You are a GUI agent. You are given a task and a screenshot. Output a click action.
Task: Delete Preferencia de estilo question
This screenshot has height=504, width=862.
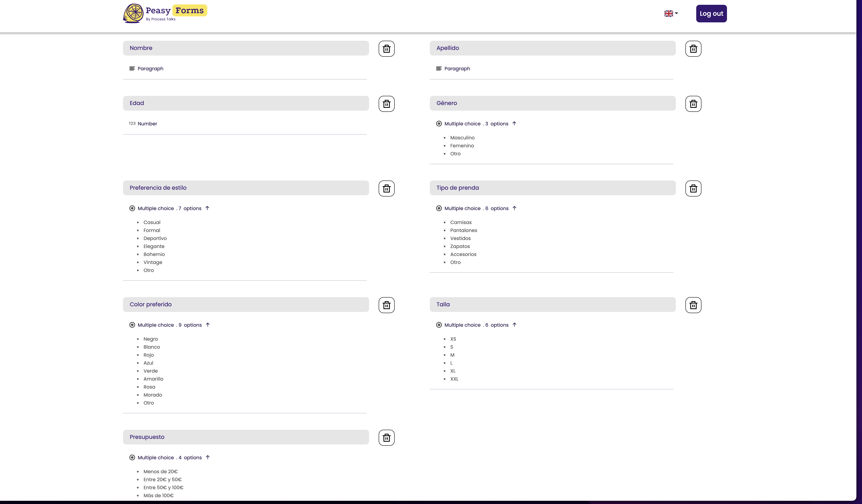[x=386, y=189]
